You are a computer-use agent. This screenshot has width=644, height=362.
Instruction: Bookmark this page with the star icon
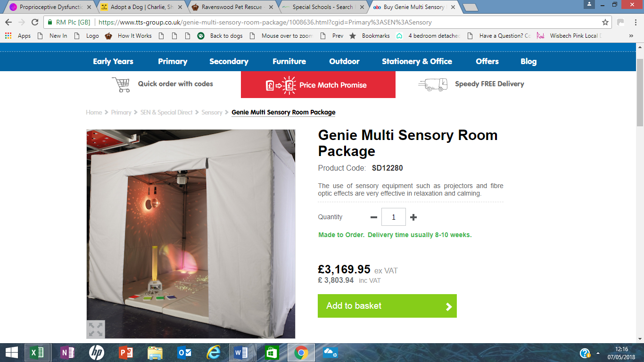605,22
